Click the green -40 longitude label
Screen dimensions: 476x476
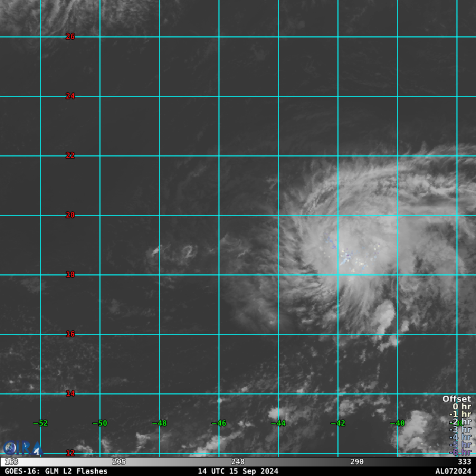click(x=397, y=424)
